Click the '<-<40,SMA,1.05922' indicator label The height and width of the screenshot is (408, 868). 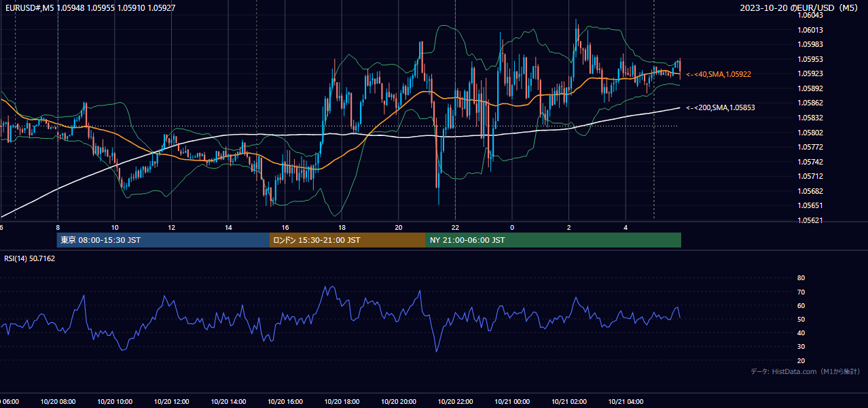[719, 74]
